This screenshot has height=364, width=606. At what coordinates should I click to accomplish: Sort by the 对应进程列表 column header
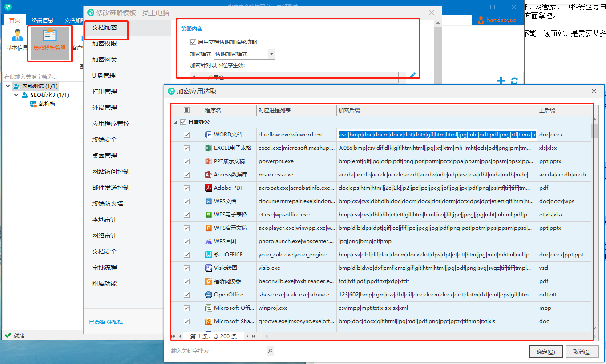point(296,110)
